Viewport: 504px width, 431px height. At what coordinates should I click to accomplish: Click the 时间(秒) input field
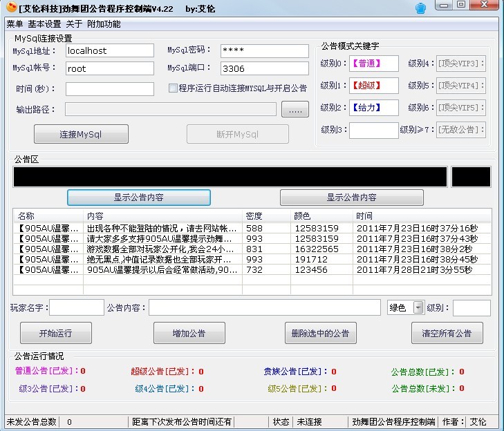pos(110,89)
